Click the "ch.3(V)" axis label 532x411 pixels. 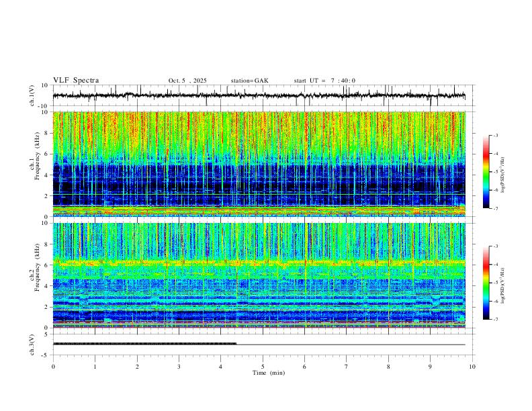[32, 345]
